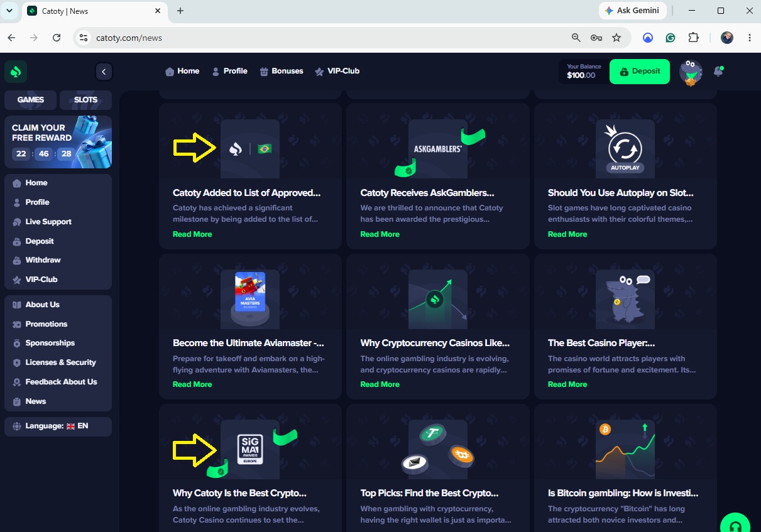Open the tab search dropdown arrow
The height and width of the screenshot is (532, 761).
[x=9, y=11]
